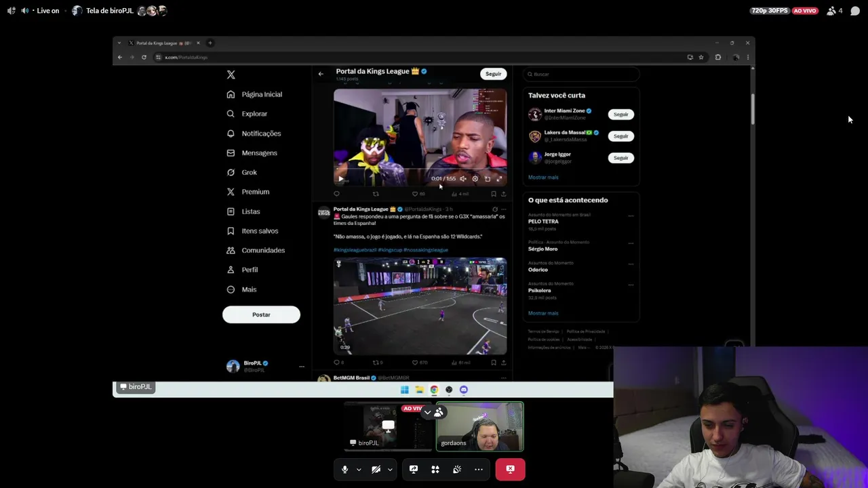Open the Odorico trending topic
This screenshot has height=488, width=868.
click(538, 270)
